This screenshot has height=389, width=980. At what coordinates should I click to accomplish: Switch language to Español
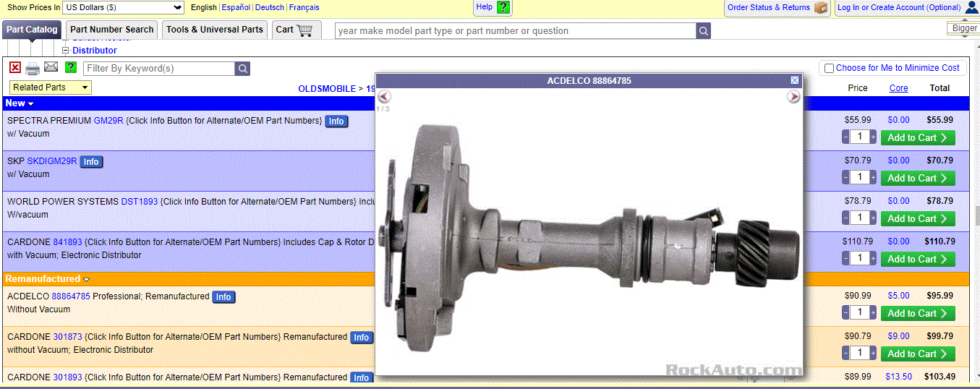236,7
